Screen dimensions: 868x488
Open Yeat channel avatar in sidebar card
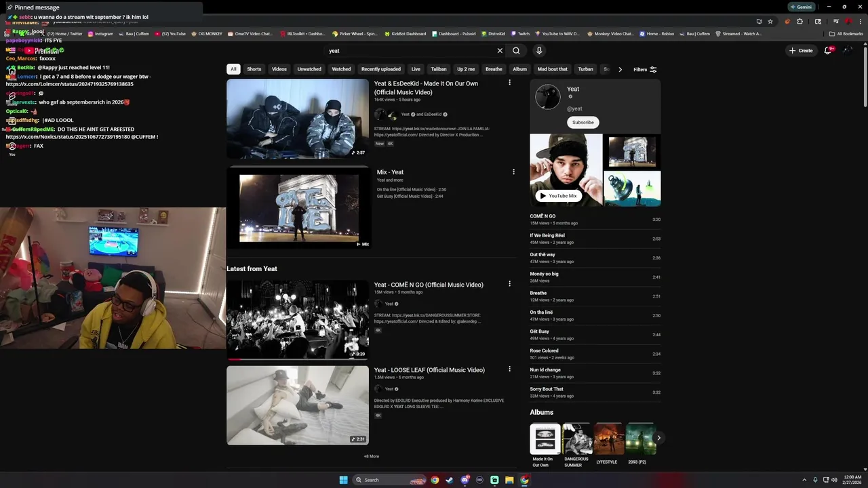click(x=548, y=97)
